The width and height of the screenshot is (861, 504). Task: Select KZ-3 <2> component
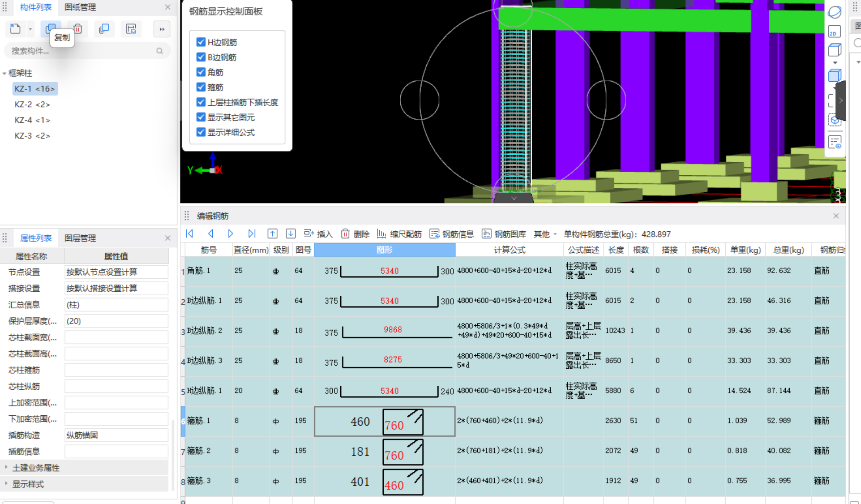click(32, 136)
